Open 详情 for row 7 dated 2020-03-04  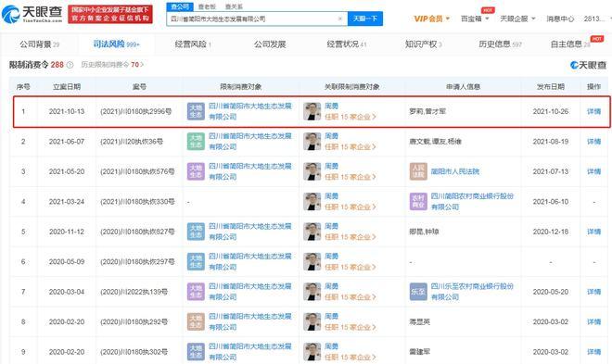593,292
